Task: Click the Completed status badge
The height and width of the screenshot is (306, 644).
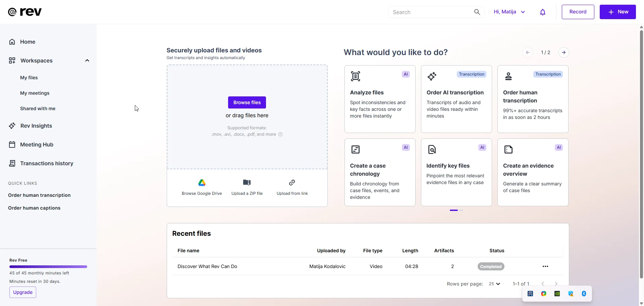Action: coord(491,266)
